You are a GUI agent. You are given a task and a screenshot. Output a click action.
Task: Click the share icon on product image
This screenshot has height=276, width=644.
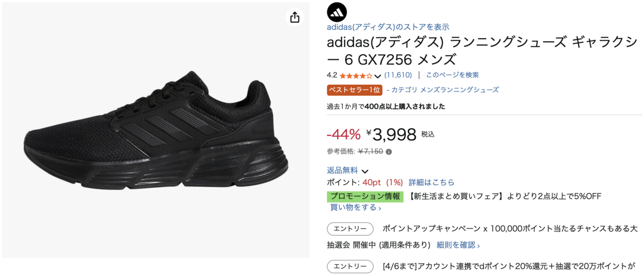(x=294, y=18)
